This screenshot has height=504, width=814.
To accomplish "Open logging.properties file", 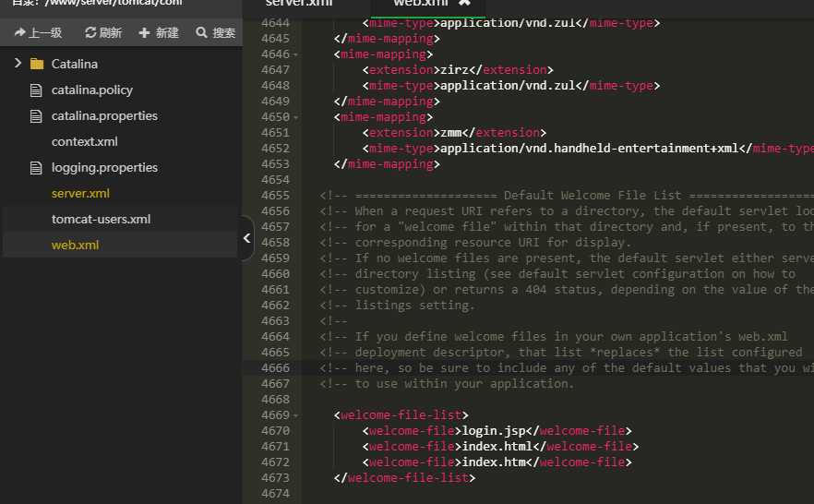I will 104,168.
